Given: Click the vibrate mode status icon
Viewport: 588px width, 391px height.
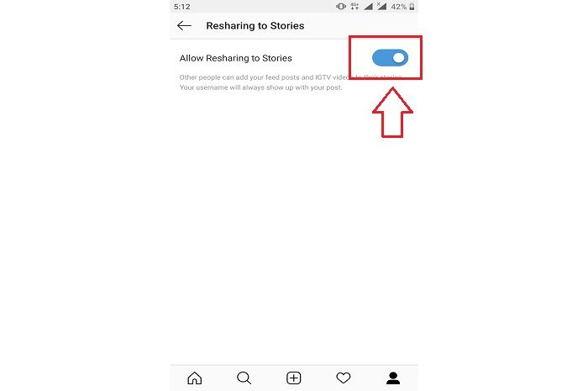Looking at the screenshot, I should tap(341, 7).
